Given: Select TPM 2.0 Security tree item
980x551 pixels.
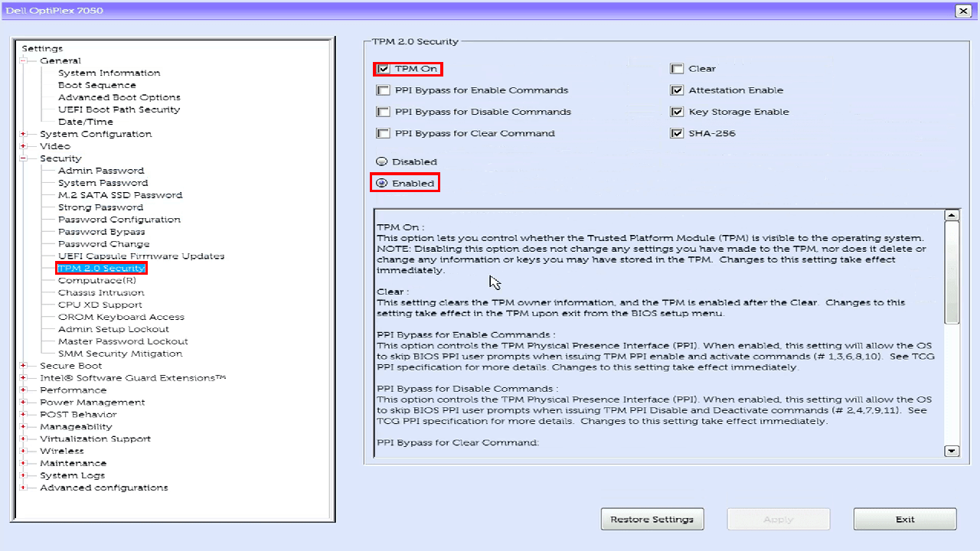Looking at the screenshot, I should (x=101, y=269).
